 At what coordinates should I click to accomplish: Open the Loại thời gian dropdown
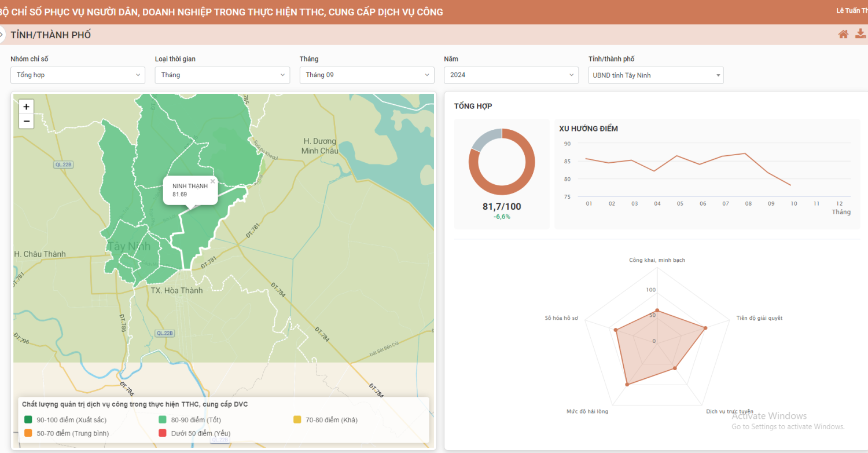[222, 75]
